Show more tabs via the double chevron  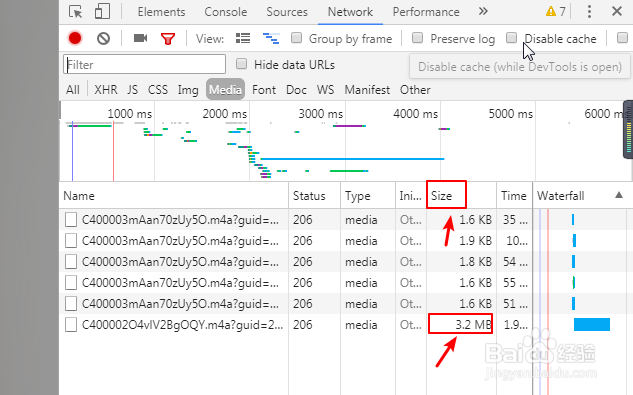[x=483, y=11]
